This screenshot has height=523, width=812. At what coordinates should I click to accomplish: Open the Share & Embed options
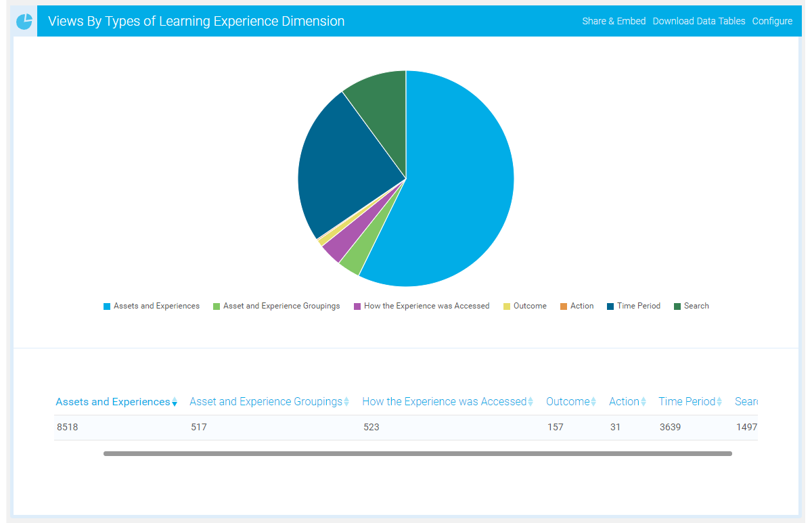(614, 21)
